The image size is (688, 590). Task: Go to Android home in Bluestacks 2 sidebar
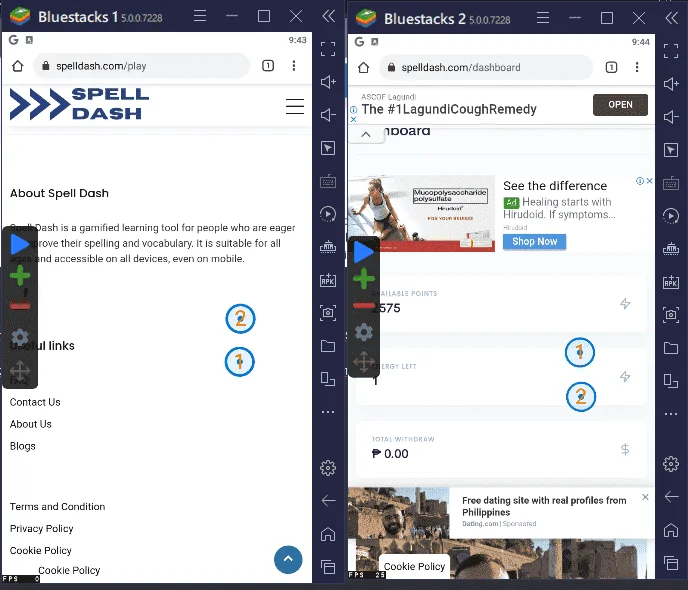coord(671,530)
